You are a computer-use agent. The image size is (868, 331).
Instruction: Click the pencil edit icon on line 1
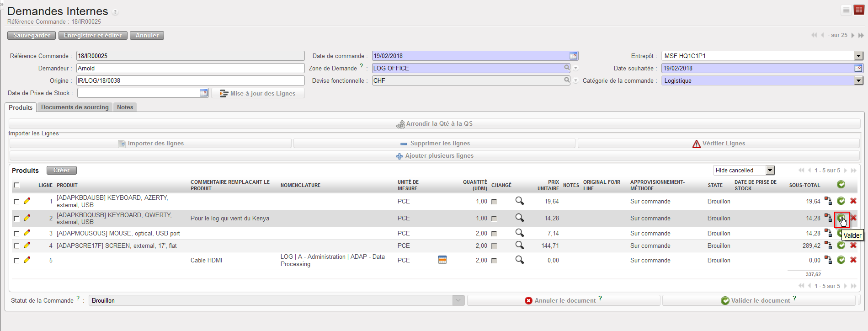point(27,201)
